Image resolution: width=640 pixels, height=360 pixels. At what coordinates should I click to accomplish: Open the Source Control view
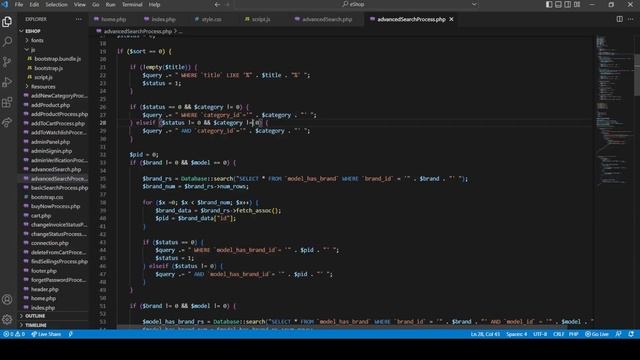click(7, 62)
